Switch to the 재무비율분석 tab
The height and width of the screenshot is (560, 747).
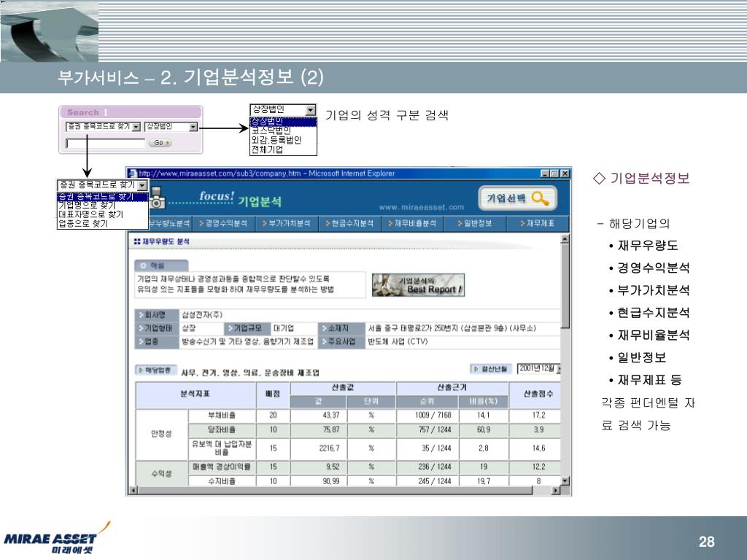click(x=412, y=223)
